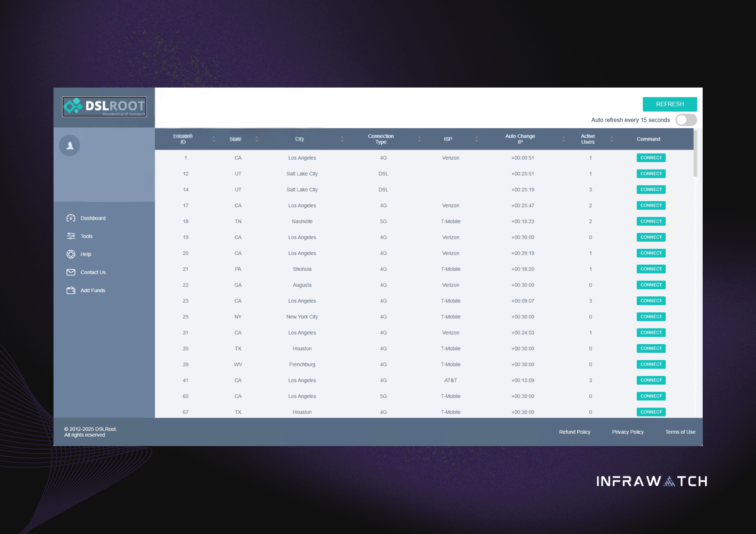
Task: Sort by Active Users column arrows
Action: pyautogui.click(x=612, y=139)
